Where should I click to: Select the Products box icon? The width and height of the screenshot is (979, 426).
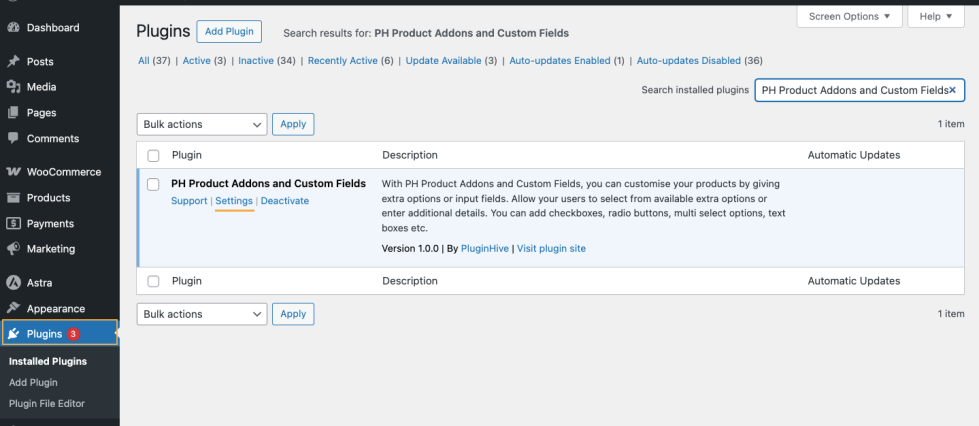pyautogui.click(x=14, y=198)
